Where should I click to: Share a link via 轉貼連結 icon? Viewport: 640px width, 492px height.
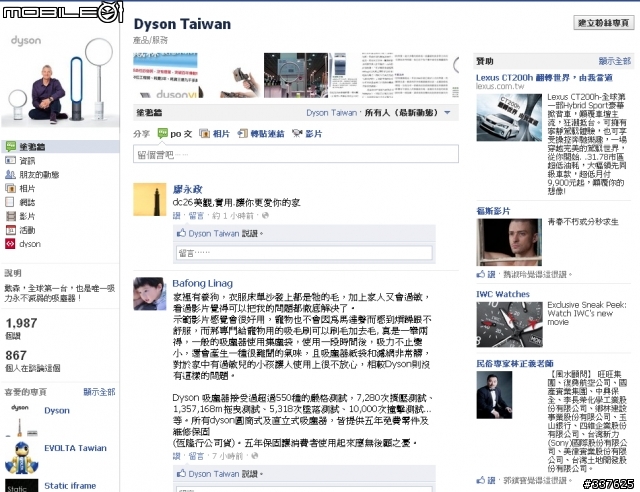[242, 134]
